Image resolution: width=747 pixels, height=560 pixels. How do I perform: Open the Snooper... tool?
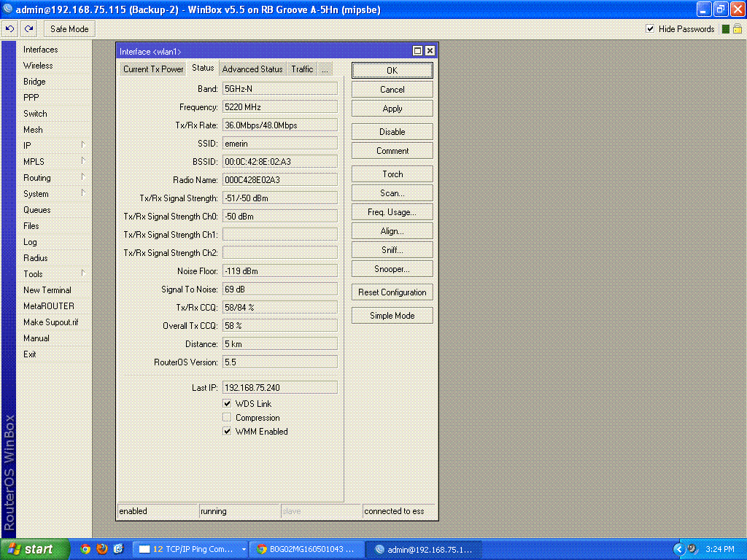coord(392,269)
